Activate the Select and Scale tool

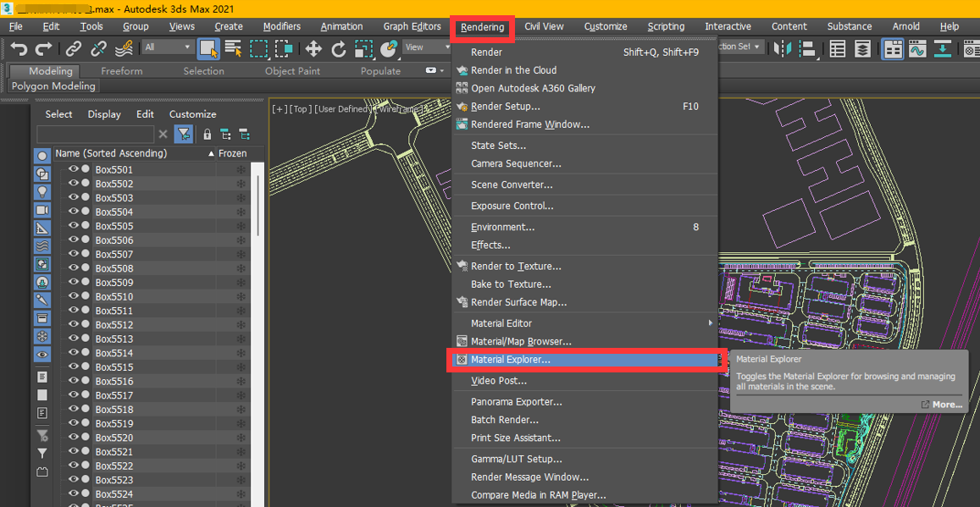tap(363, 47)
